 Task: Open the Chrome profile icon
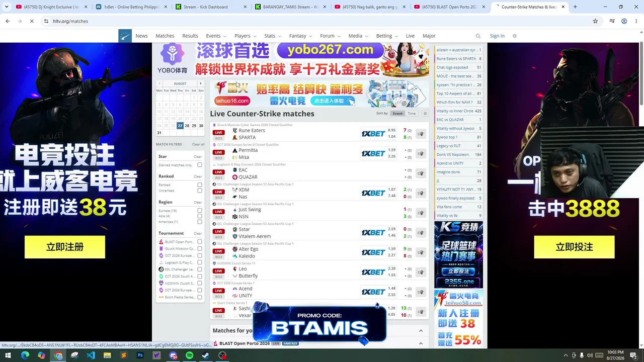coord(624,21)
